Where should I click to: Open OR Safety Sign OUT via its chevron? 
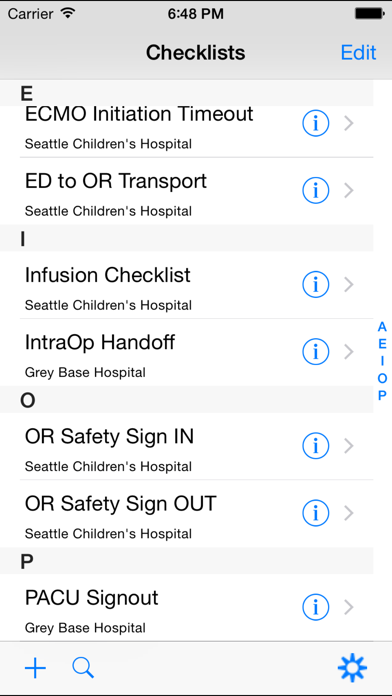click(x=349, y=513)
